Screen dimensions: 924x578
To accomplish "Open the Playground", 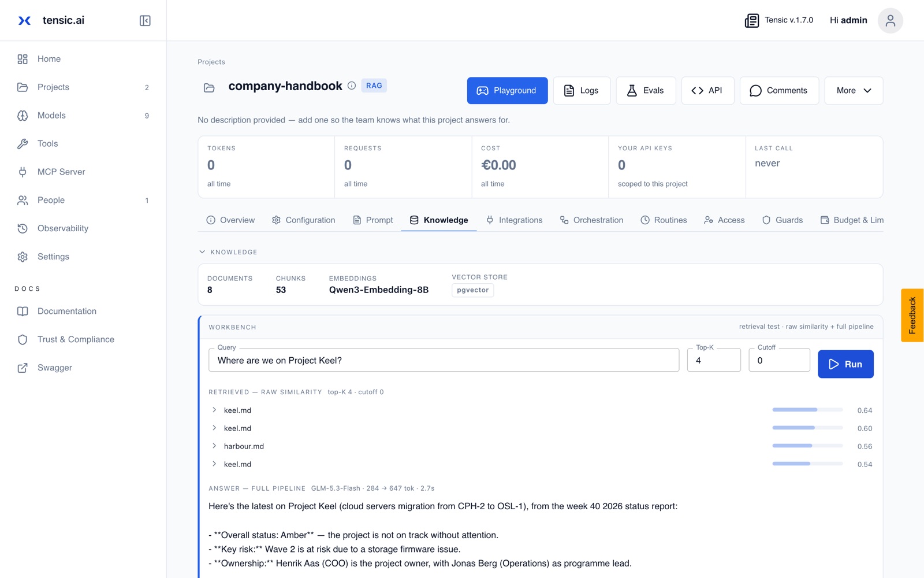I will point(507,91).
